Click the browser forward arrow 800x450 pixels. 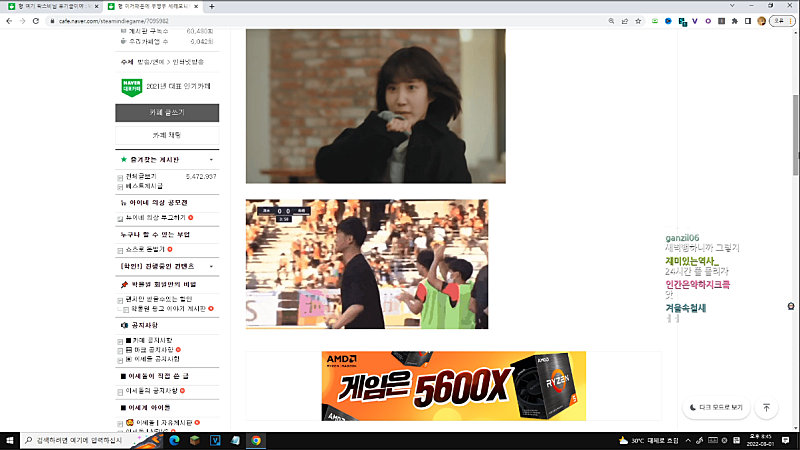(x=22, y=21)
